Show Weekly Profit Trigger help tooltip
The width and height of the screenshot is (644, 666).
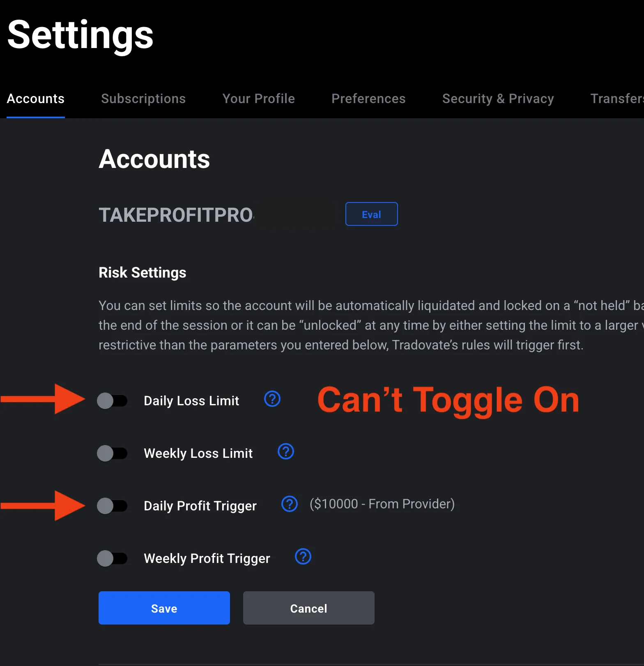pyautogui.click(x=303, y=556)
